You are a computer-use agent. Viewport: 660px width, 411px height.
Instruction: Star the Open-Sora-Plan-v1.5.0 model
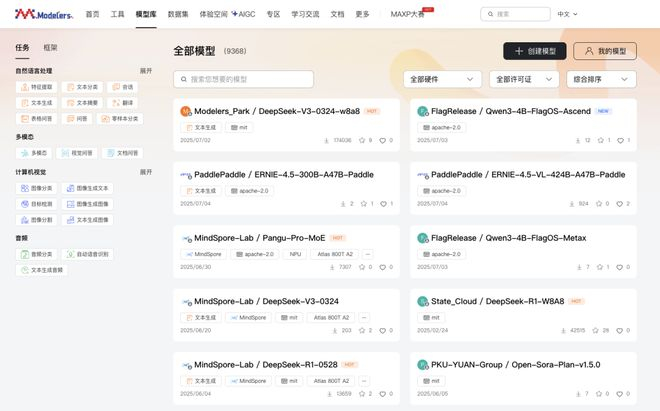pyautogui.click(x=599, y=394)
